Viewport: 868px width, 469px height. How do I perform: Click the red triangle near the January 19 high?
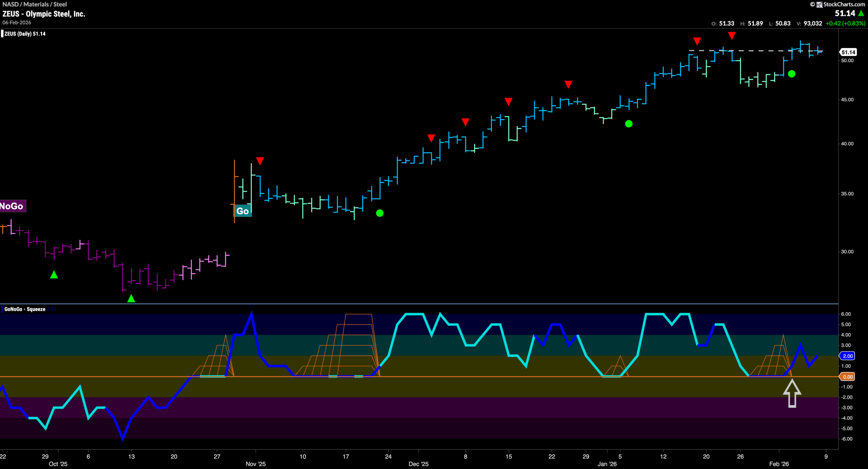pos(697,41)
